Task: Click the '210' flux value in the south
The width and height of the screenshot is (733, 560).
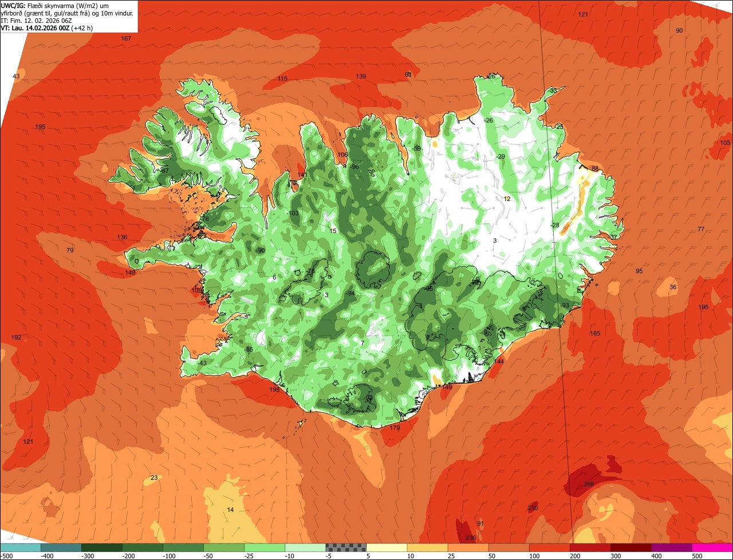Action: (533, 508)
